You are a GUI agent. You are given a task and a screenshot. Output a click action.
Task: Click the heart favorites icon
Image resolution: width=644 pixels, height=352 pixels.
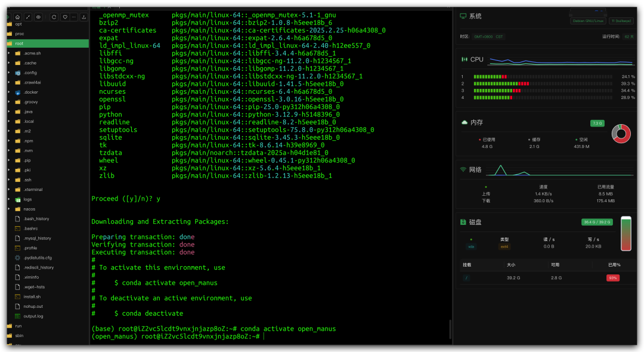[64, 17]
